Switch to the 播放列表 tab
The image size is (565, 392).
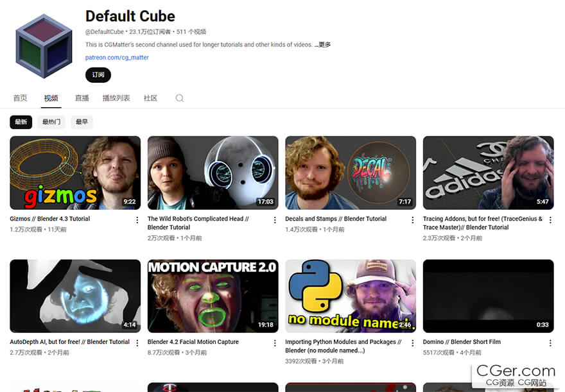(116, 98)
